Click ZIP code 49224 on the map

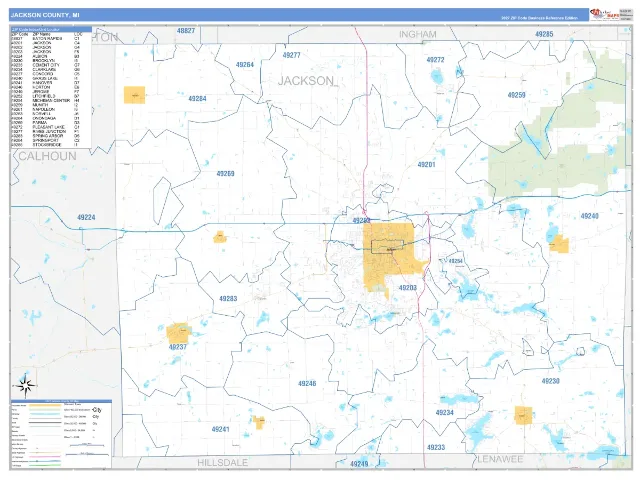[x=86, y=218]
